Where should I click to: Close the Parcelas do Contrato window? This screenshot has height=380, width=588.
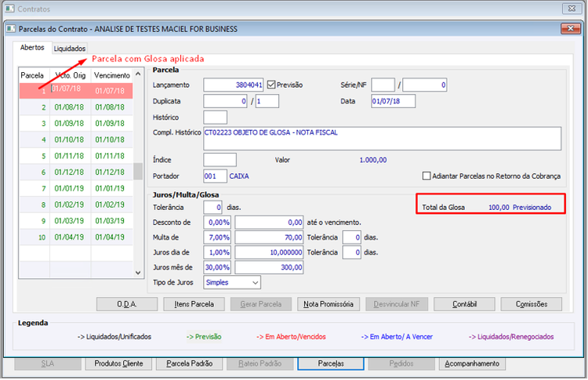point(571,29)
